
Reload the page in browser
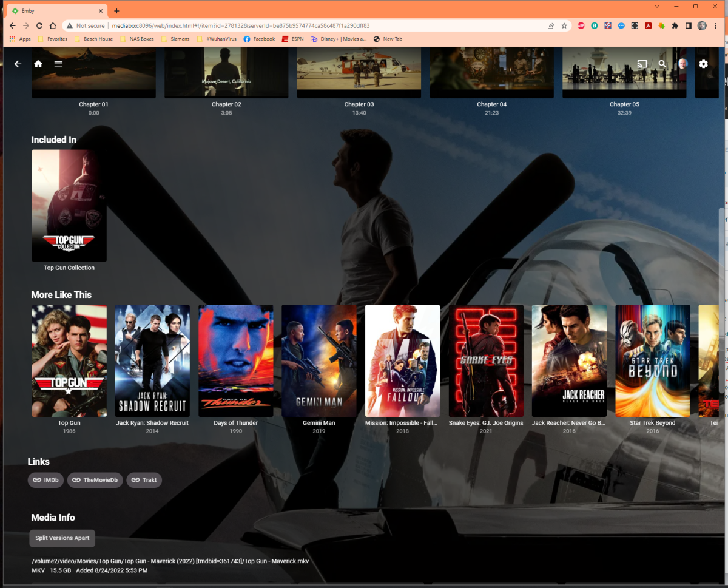click(39, 26)
